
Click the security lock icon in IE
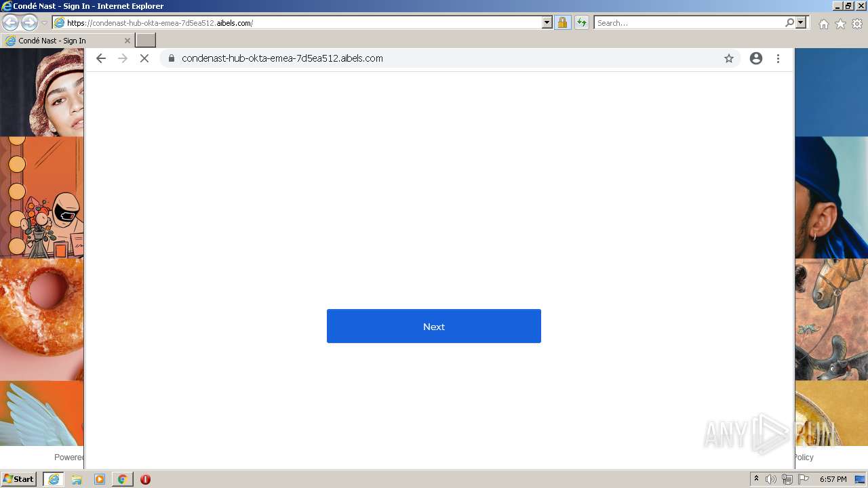tap(562, 22)
